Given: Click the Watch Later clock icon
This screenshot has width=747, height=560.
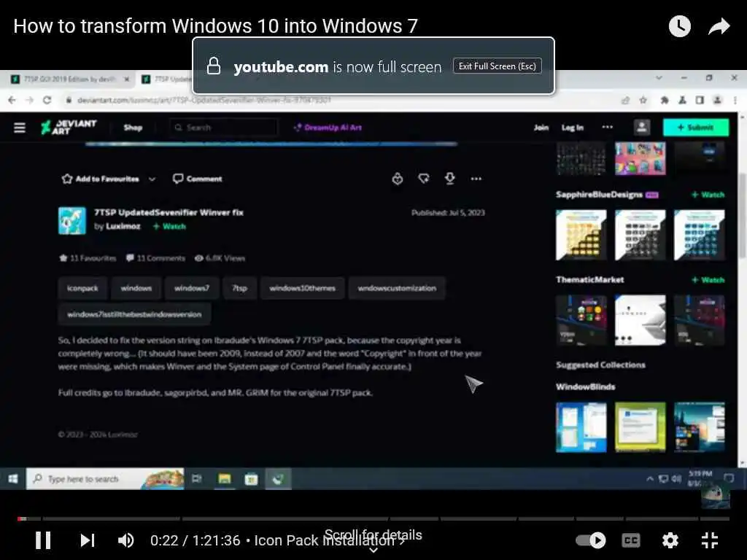Looking at the screenshot, I should [680, 26].
